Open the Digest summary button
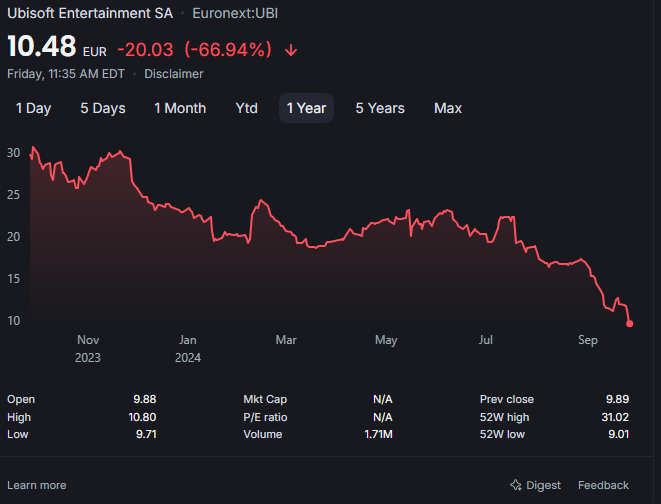The image size is (661, 504). (x=535, y=485)
